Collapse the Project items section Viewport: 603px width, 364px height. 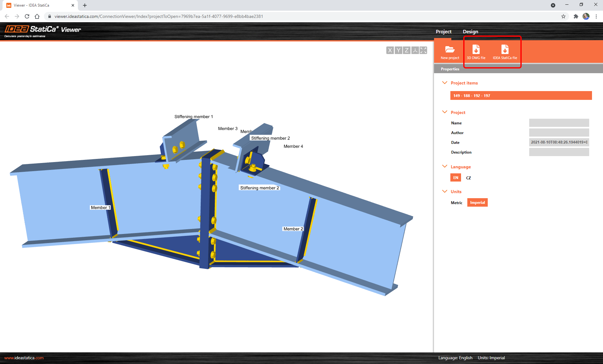[x=445, y=83]
